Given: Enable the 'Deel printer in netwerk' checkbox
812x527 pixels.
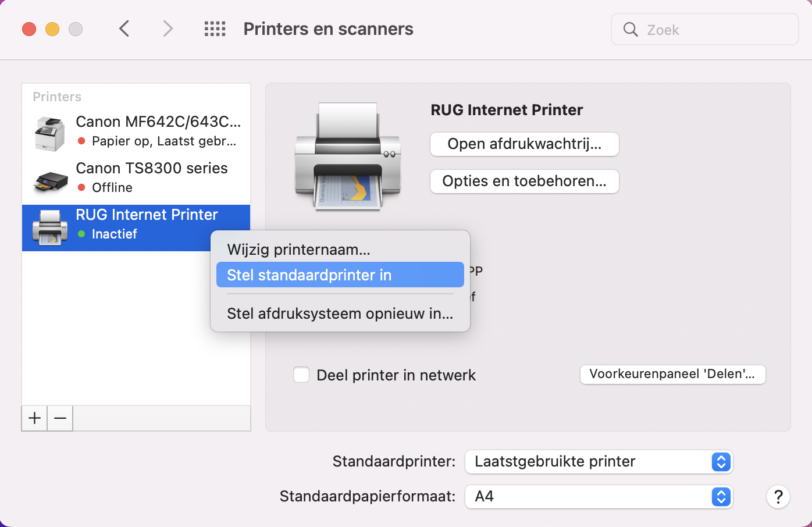Looking at the screenshot, I should 301,375.
